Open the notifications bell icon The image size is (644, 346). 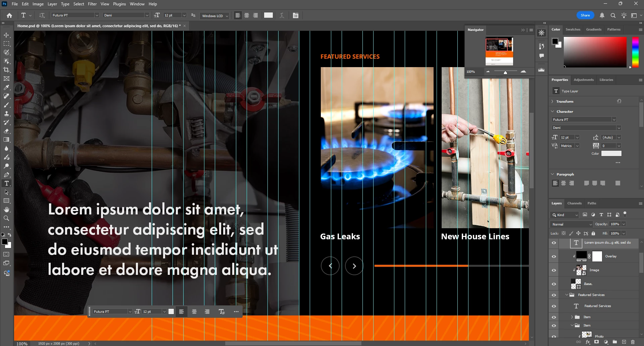coord(602,15)
